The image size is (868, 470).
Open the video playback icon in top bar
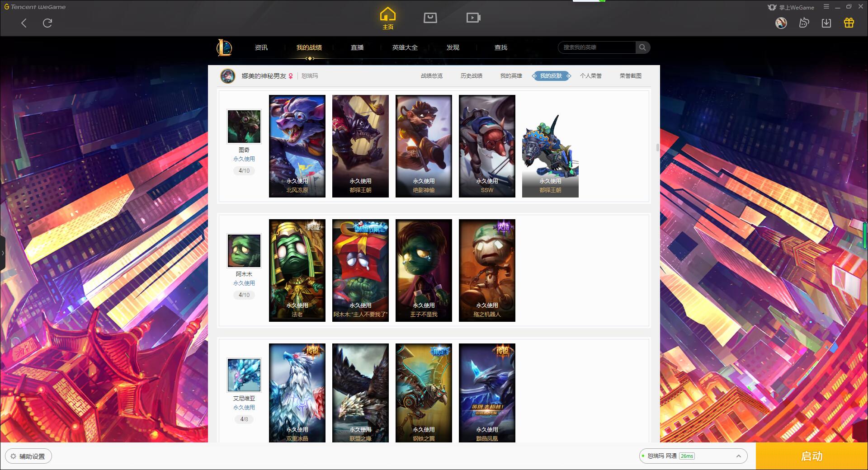click(473, 18)
